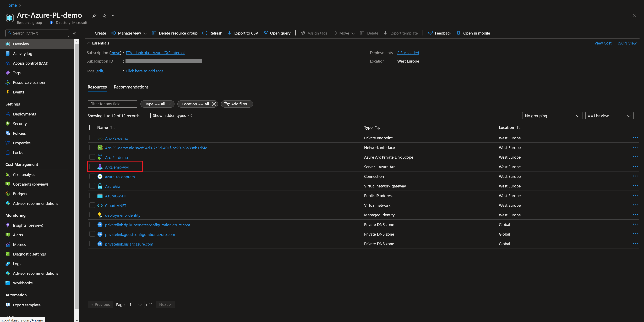Open the ArcDemo-VM resource link

point(117,167)
